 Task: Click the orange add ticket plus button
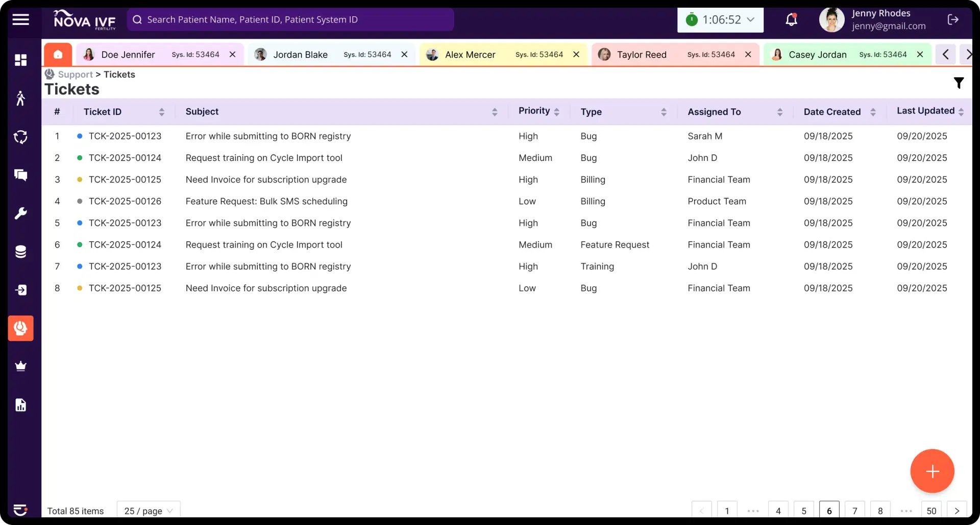pos(932,471)
